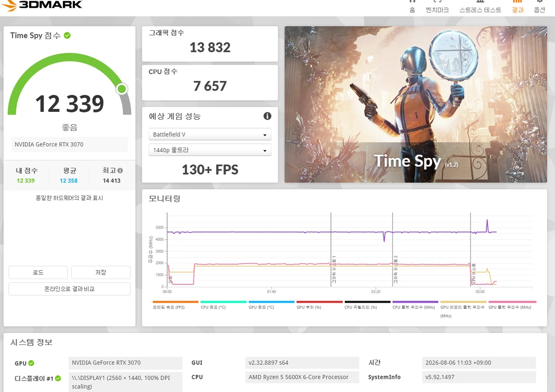
Task: Click GUI version v2.32.8897 s64
Action: point(302,363)
